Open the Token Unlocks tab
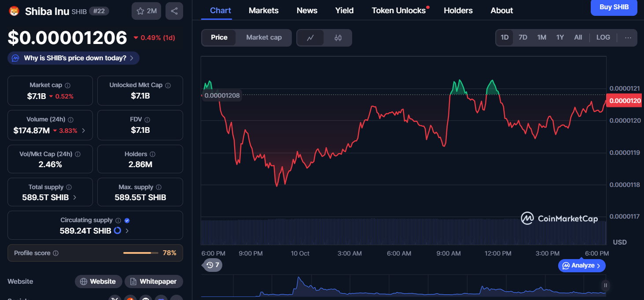 pos(398,11)
